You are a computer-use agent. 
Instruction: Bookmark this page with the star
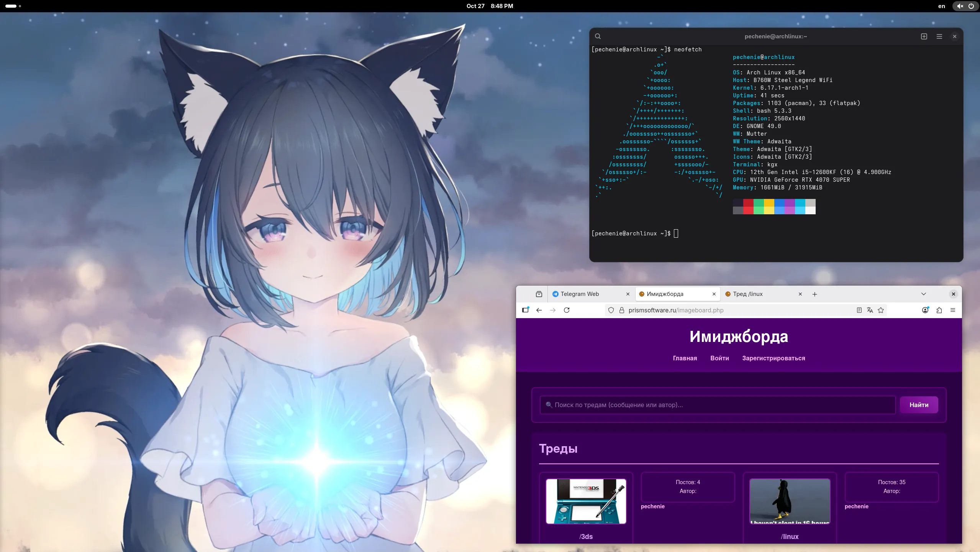(881, 310)
